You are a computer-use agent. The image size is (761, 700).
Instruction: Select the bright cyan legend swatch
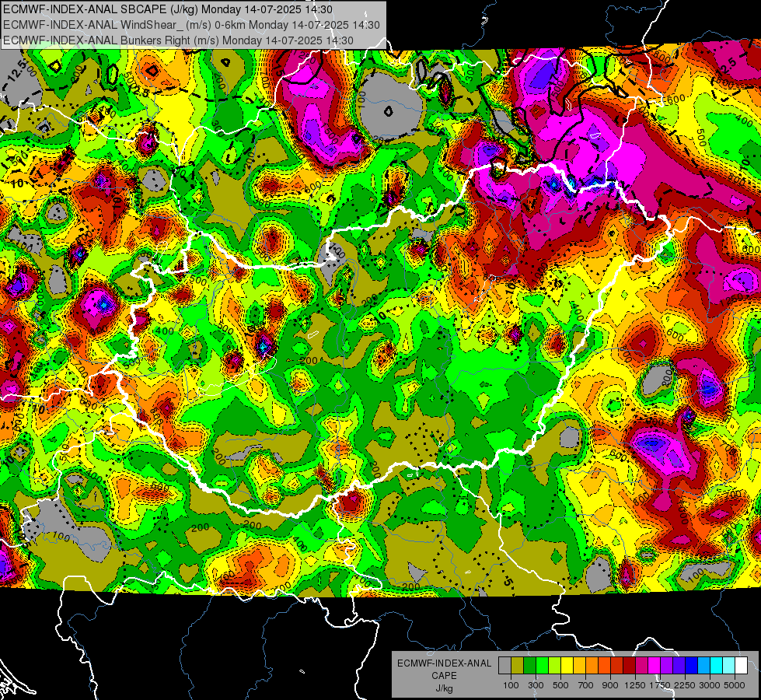click(x=717, y=666)
